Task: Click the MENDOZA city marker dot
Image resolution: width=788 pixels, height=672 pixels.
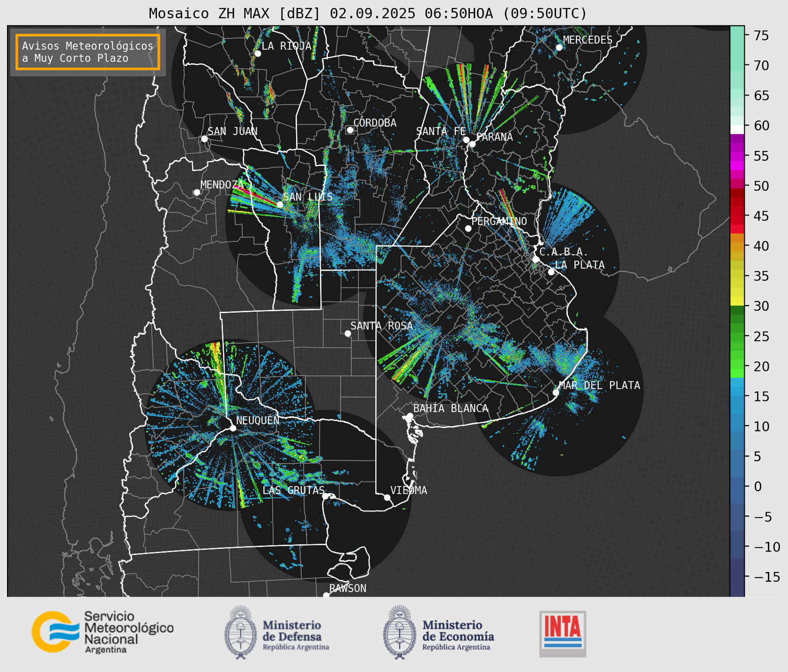Action: pyautogui.click(x=197, y=193)
